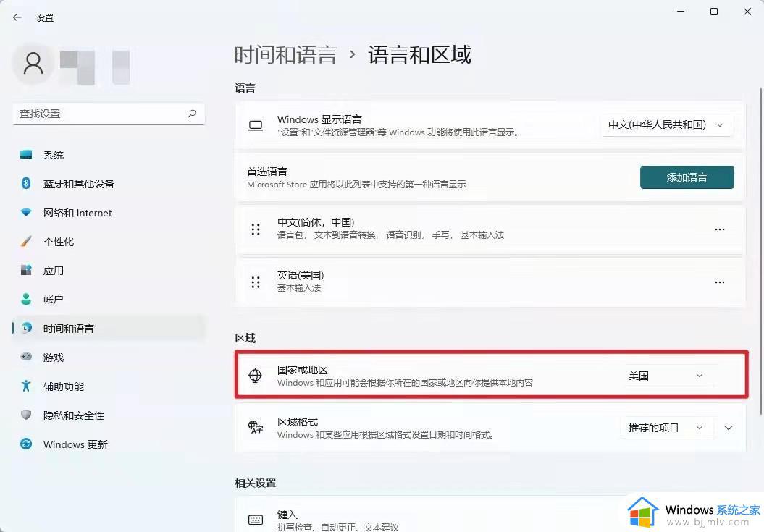Click the 游戏 gamepad icon
The width and height of the screenshot is (764, 532).
pos(26,357)
